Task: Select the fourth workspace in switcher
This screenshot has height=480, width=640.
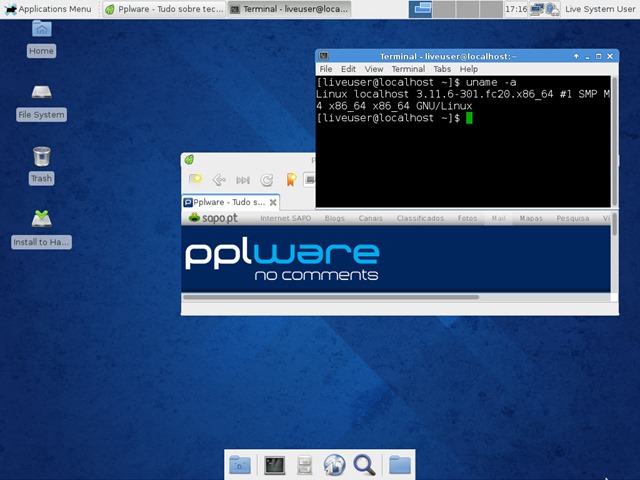Action: coord(491,9)
